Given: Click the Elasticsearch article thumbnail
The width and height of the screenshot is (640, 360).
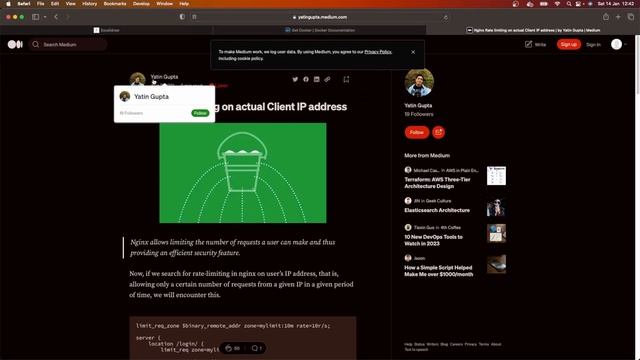Looking at the screenshot, I should (x=496, y=207).
